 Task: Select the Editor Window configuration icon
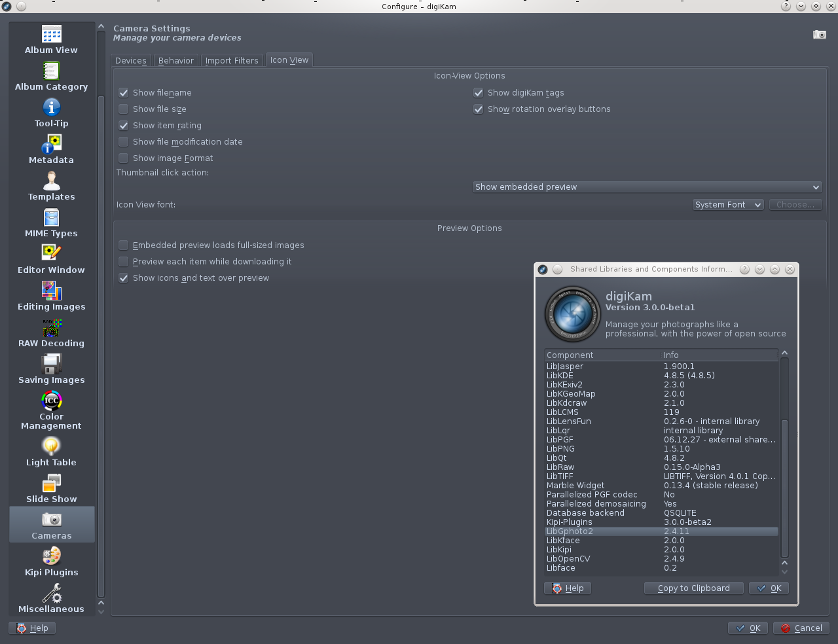tap(51, 259)
